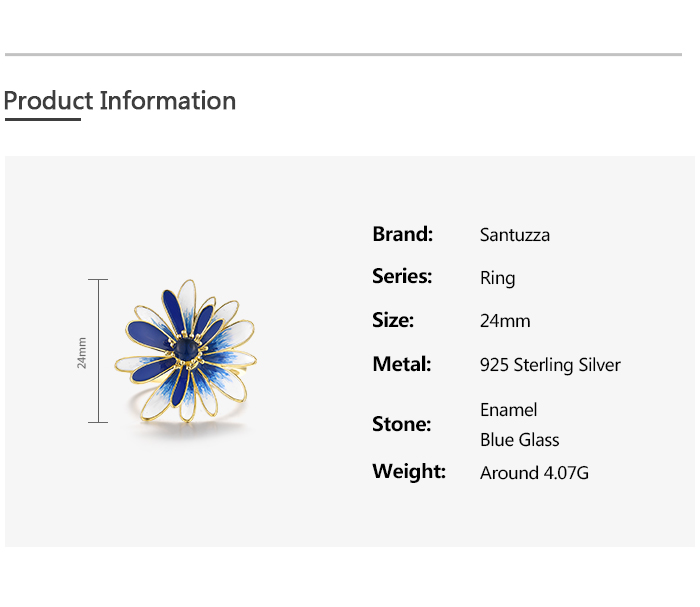Click the Enamel stone value
The height and width of the screenshot is (607, 700).
(508, 410)
